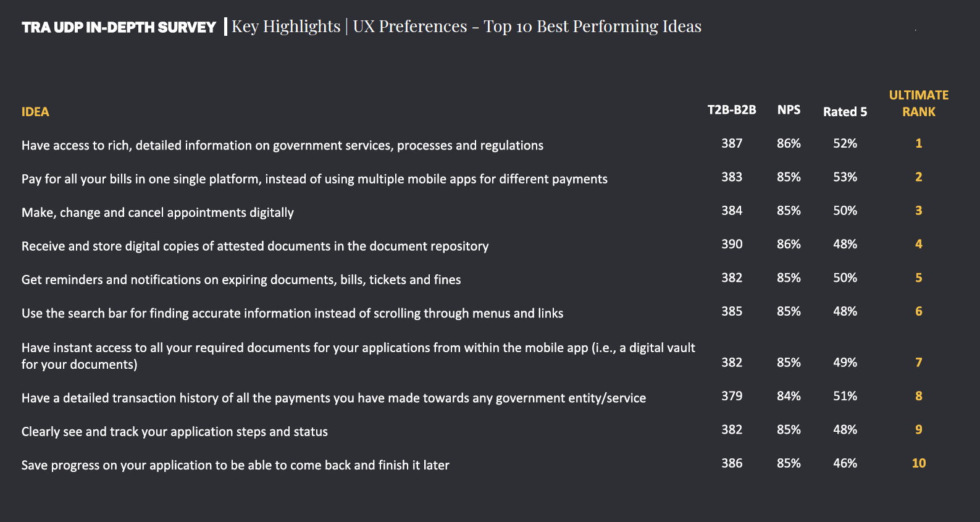Select the ULTIMATE RANK column header
This screenshot has height=522, width=980.
pyautogui.click(x=918, y=103)
